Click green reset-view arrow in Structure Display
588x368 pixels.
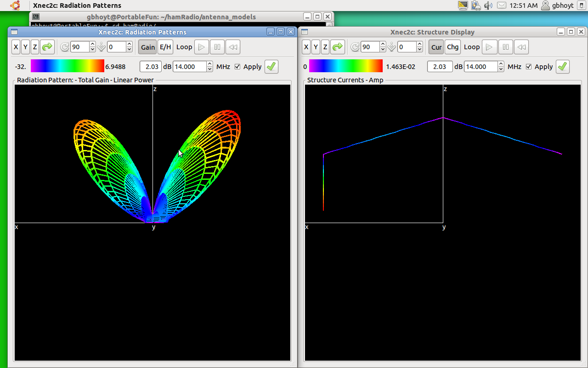[338, 47]
